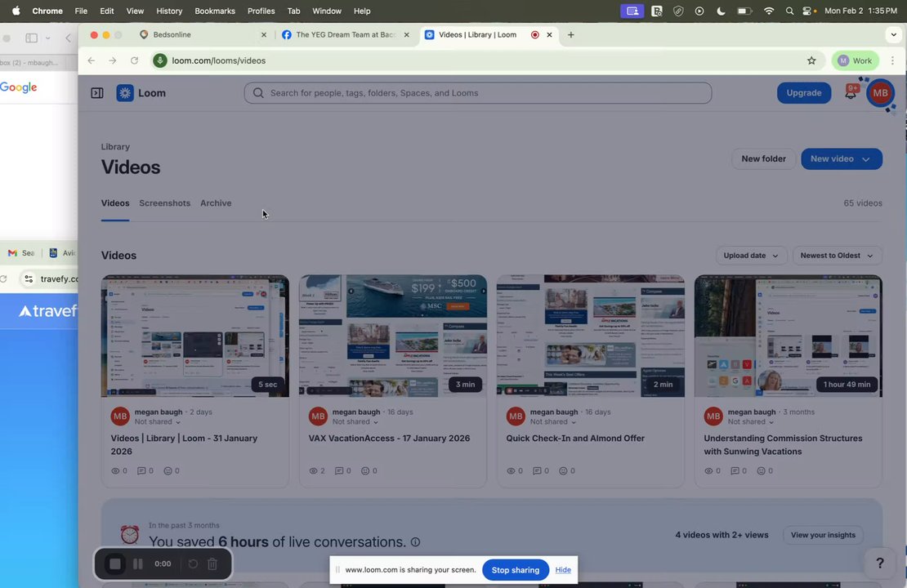
Task: Click the info icon next to live conversations
Action: tap(415, 542)
